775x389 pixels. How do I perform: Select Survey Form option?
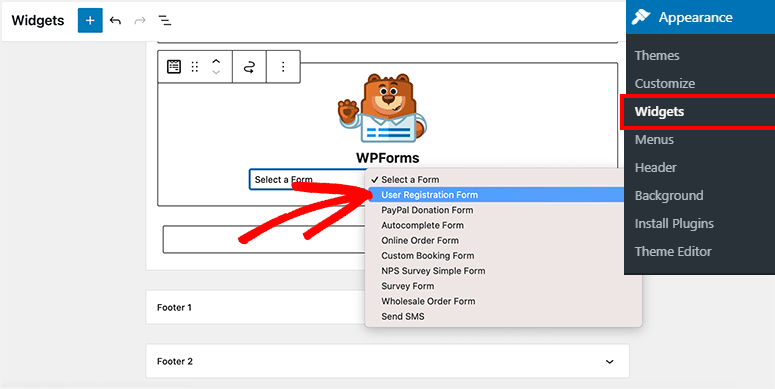(503, 286)
